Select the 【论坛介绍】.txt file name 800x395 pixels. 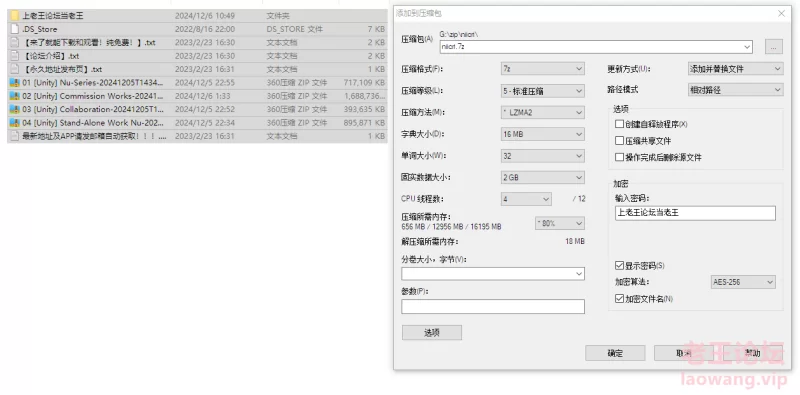pyautogui.click(x=51, y=56)
